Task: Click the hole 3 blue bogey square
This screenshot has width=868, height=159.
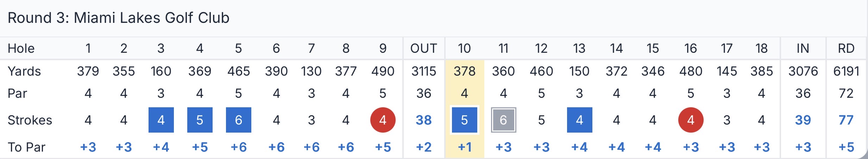Action: click(x=161, y=120)
